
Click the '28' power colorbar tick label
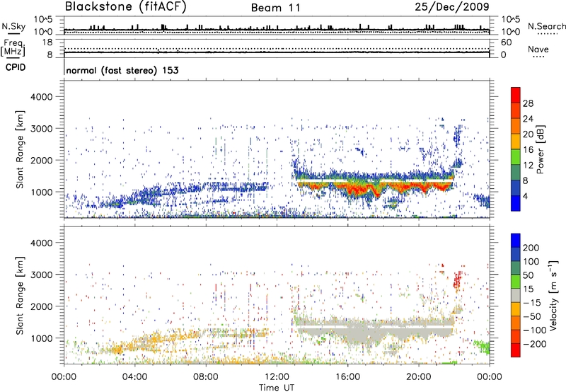tap(528, 103)
